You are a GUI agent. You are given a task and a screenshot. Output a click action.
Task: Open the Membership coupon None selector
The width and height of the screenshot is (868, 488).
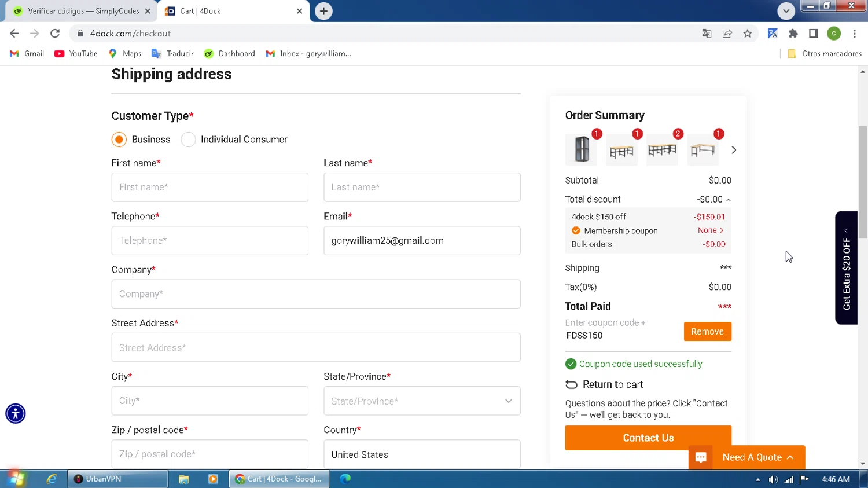[711, 230]
